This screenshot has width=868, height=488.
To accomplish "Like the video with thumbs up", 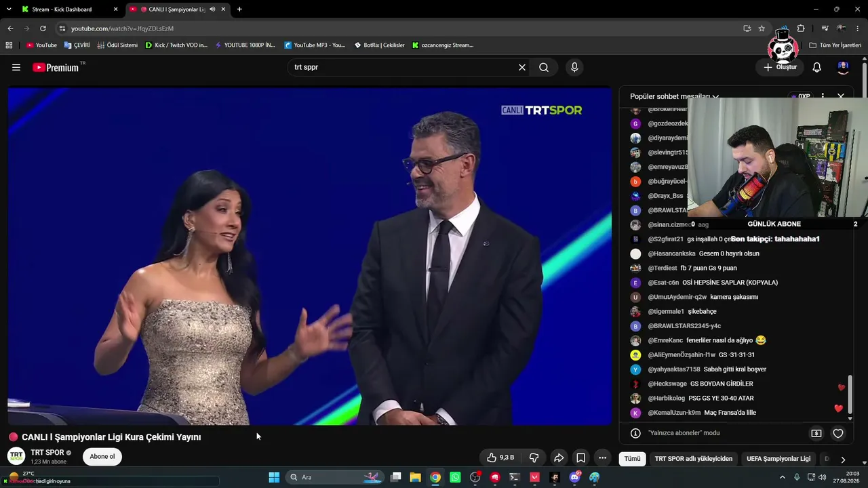I will coord(500,457).
